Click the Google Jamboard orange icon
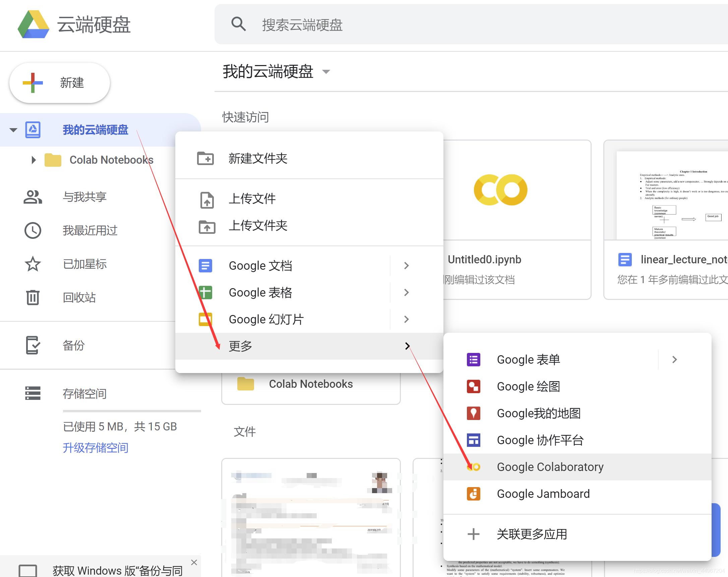Viewport: 728px width, 577px height. pos(474,494)
